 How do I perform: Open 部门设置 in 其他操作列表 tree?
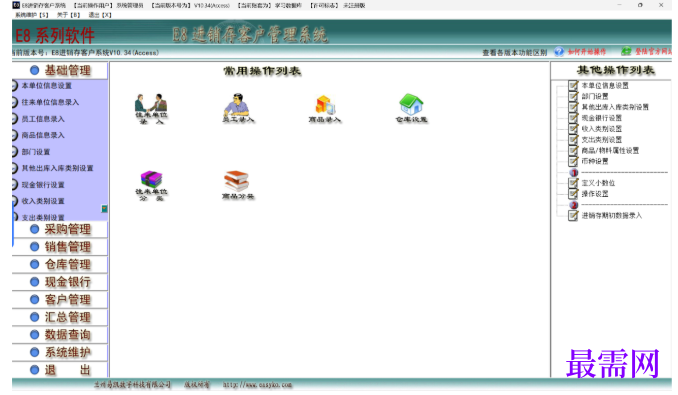coord(595,96)
